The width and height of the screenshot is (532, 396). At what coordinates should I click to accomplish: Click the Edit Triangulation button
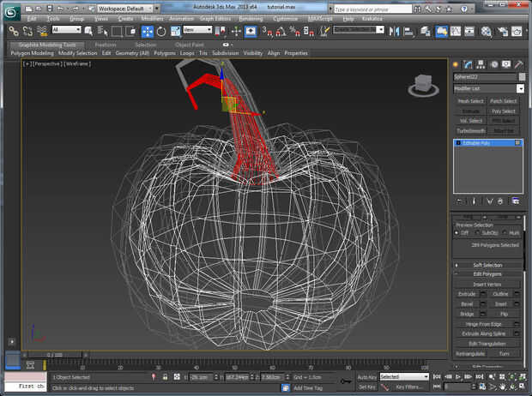(486, 343)
